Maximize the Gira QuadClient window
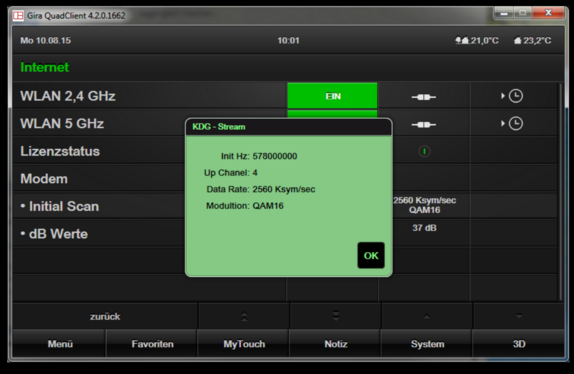 (523, 13)
